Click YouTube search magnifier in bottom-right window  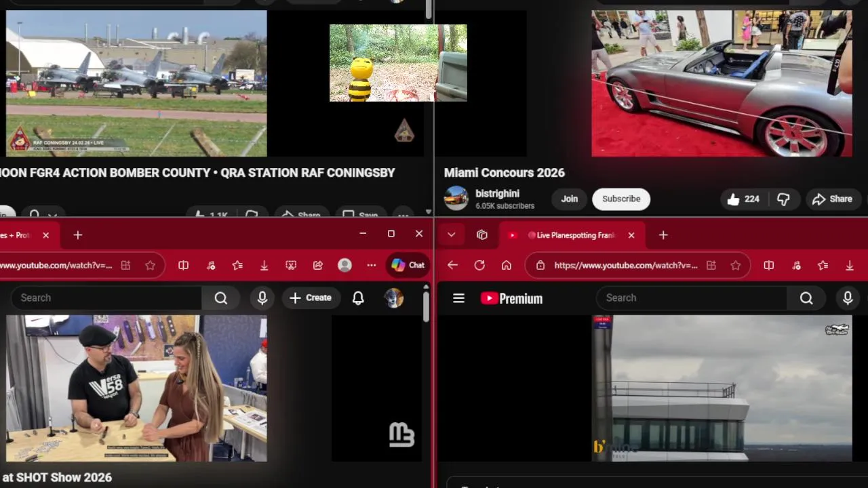806,298
